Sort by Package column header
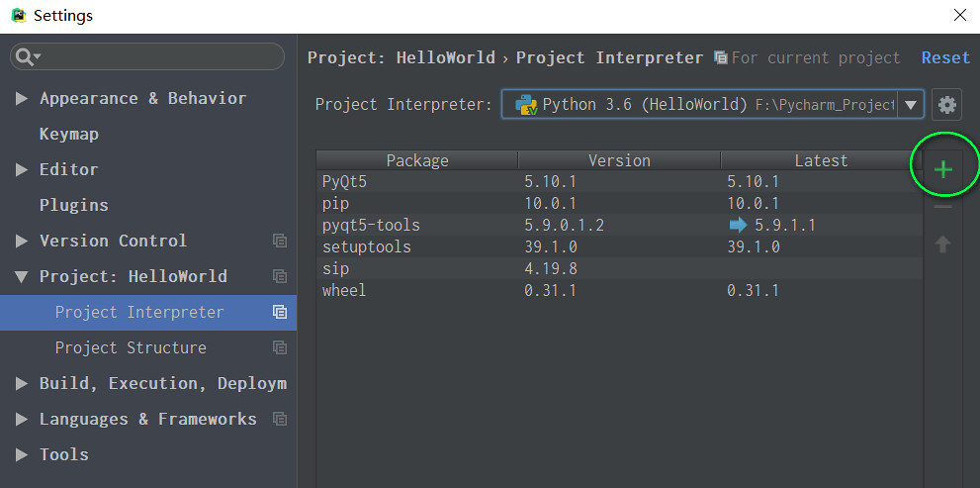This screenshot has width=980, height=488. tap(417, 160)
